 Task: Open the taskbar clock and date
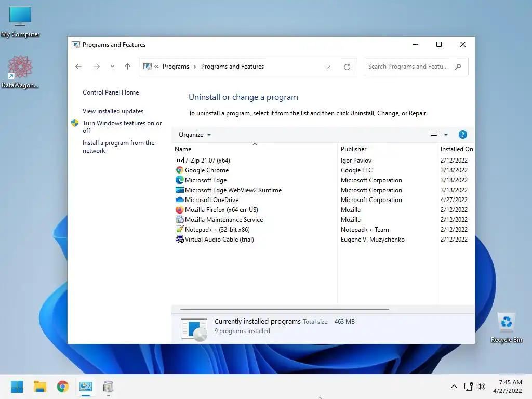(508, 387)
